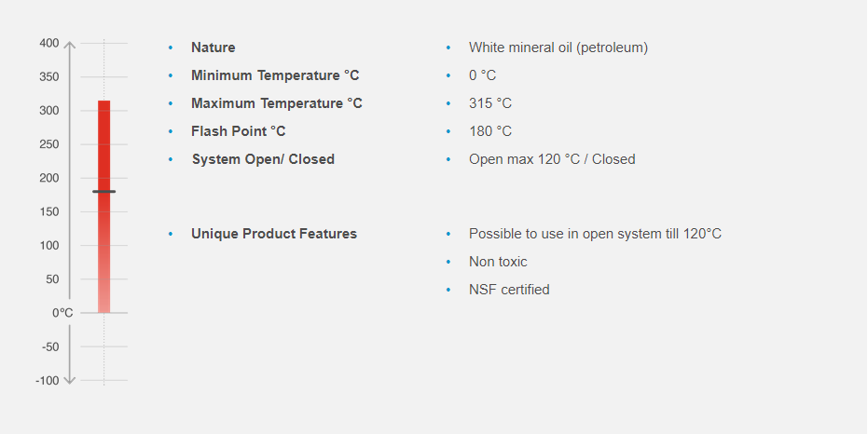Click the Flash Point °C label
Image resolution: width=868 pixels, height=434 pixels.
(238, 131)
